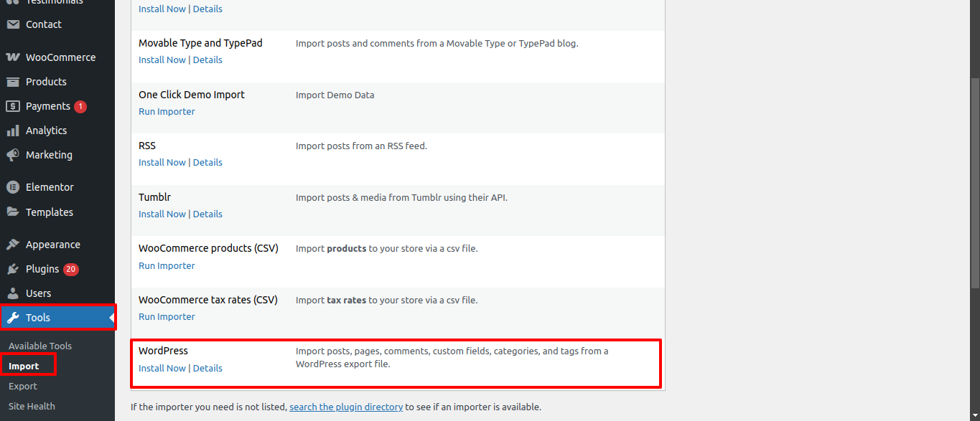Click the Templates folder icon
980x421 pixels.
12,212
